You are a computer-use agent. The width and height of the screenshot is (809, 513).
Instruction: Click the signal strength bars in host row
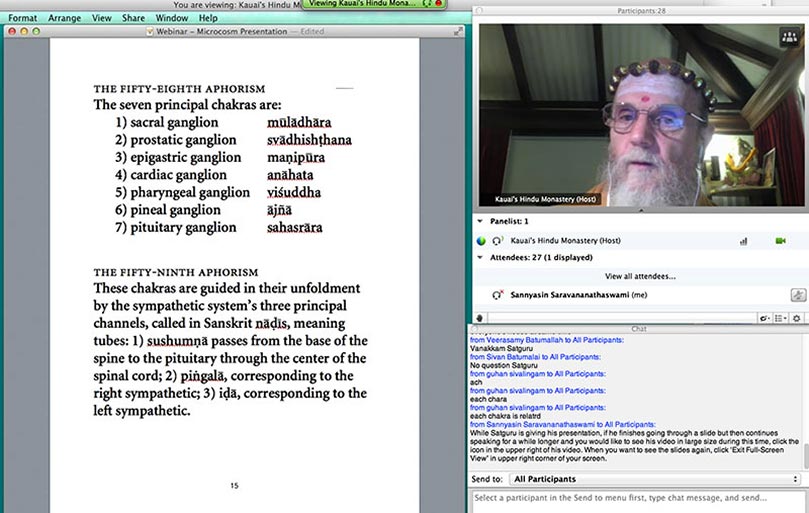pos(743,241)
